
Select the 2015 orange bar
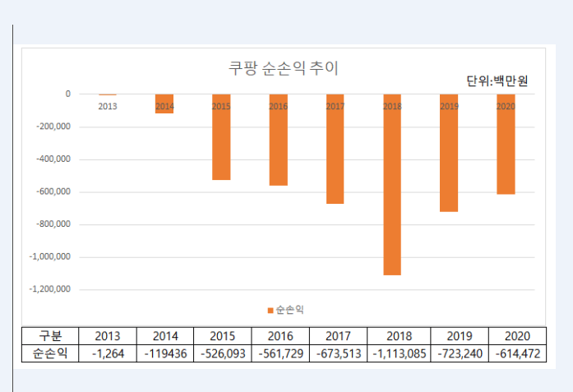(221, 137)
